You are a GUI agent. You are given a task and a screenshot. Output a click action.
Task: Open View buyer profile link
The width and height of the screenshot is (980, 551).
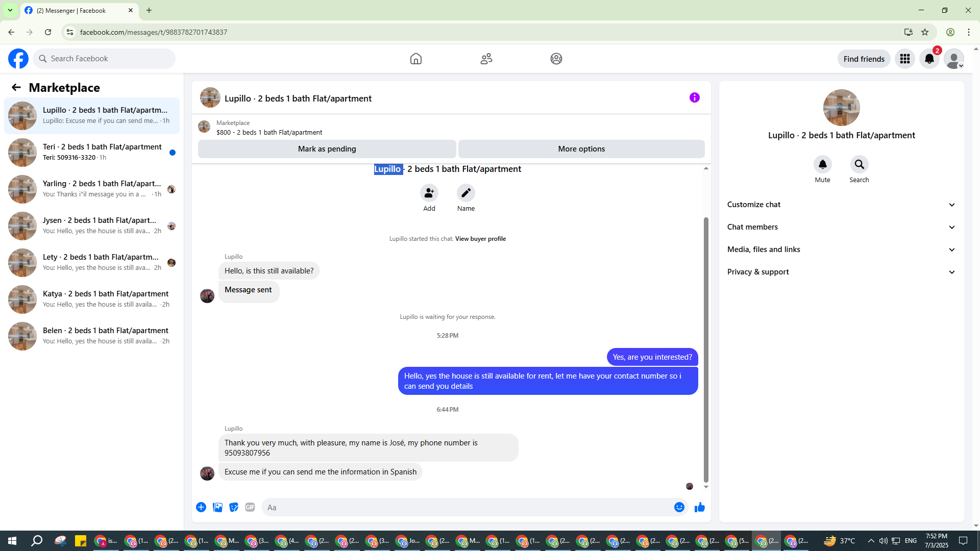480,239
